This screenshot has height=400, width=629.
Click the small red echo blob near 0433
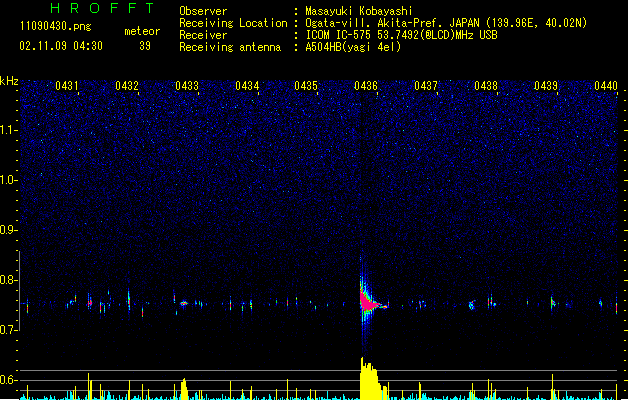tap(184, 304)
